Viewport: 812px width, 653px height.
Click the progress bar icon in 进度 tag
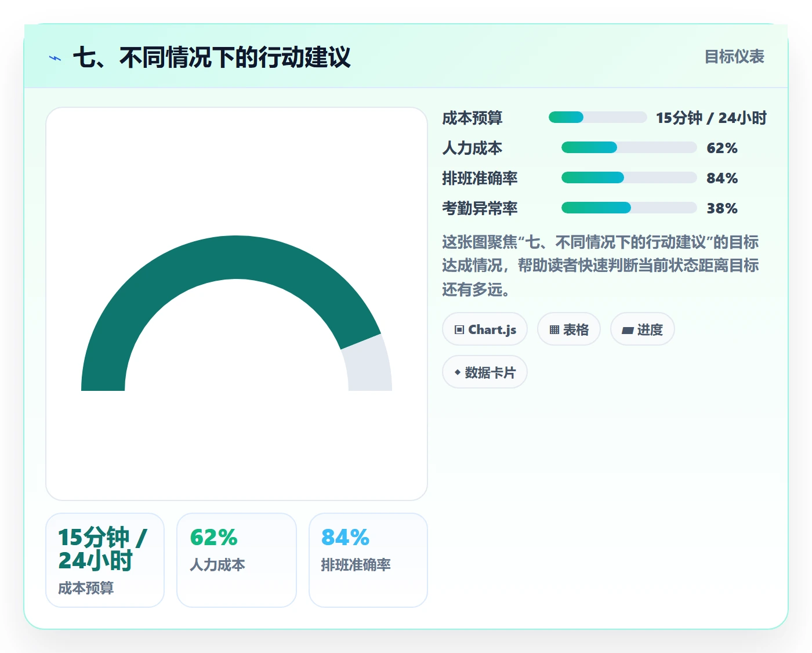click(x=628, y=331)
